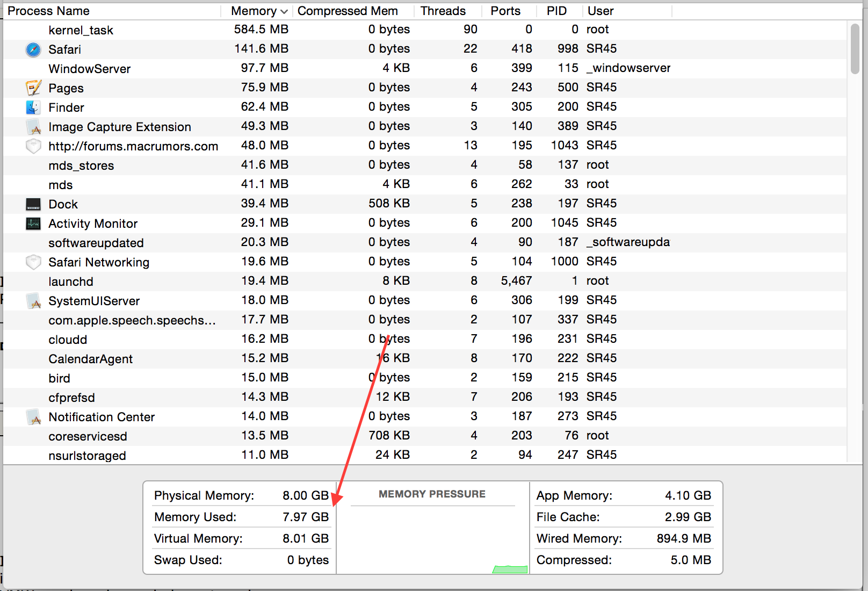Click the App Memory 4.10 GB value
This screenshot has height=591, width=868.
pos(688,495)
